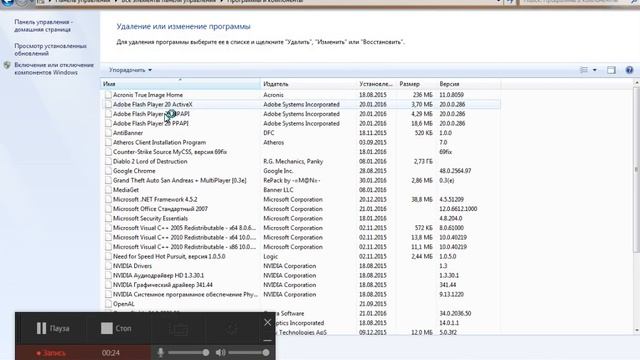640x360 pixels.
Task: Click the Banner LLC publisher cell
Action: [x=278, y=190]
